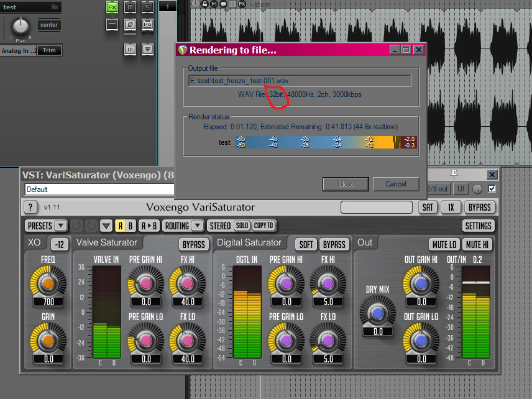
Task: Open the VariSaturator help '?' button
Action: (30, 207)
